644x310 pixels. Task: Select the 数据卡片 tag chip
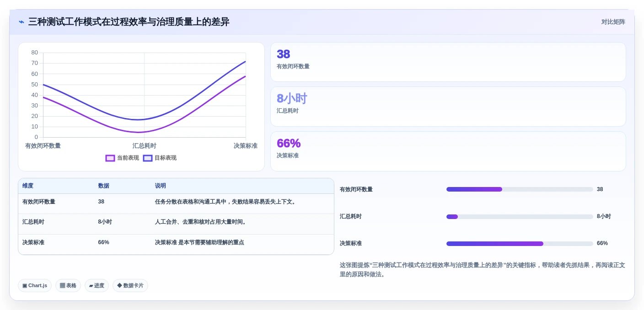click(130, 286)
